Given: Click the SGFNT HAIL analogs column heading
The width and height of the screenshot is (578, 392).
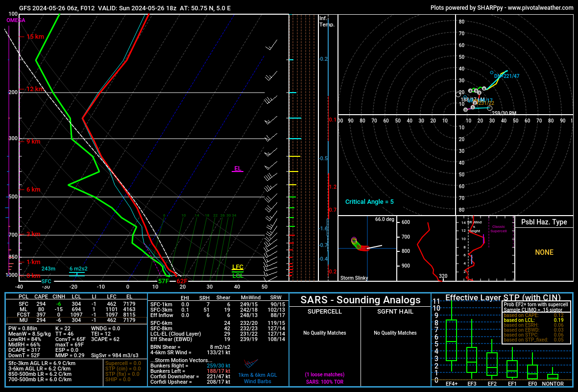Looking at the screenshot, I should tap(395, 312).
